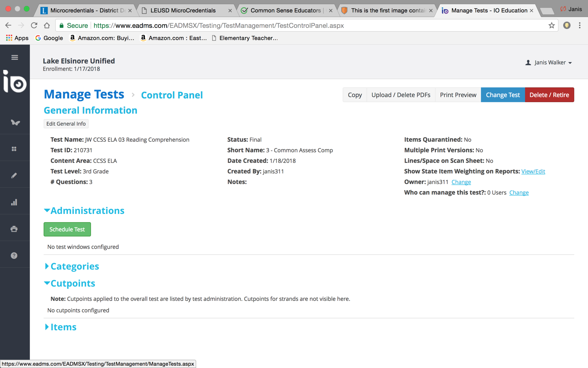588x368 pixels.
Task: Click the View/Edit weighting link
Action: click(x=533, y=172)
